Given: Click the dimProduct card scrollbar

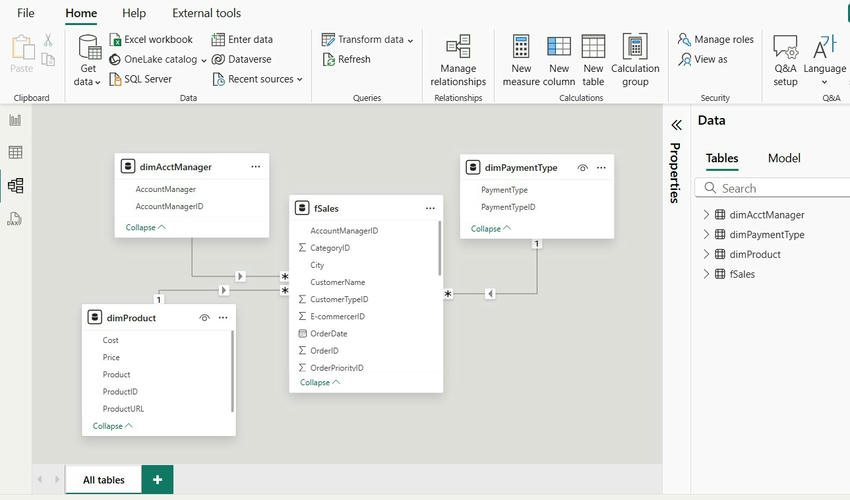Looking at the screenshot, I should tap(232, 371).
